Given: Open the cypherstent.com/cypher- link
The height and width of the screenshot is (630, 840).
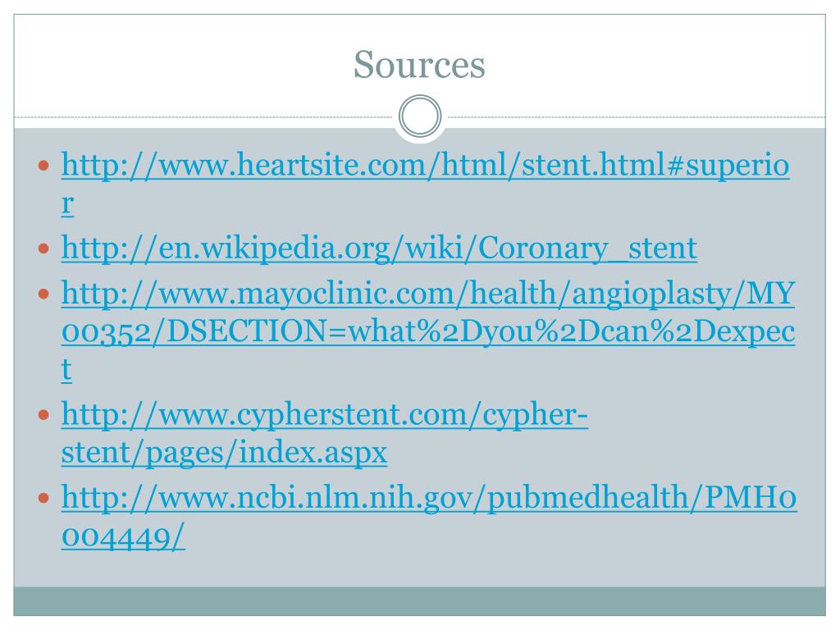Looking at the screenshot, I should click(x=325, y=414).
